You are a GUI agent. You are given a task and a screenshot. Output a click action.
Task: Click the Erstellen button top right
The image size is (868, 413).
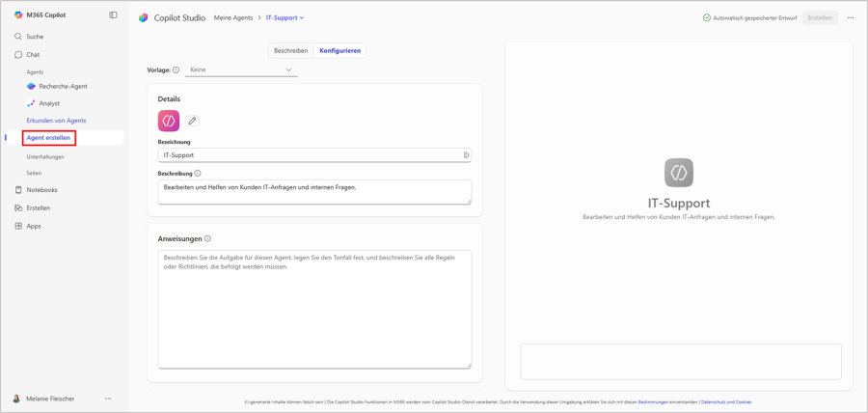pyautogui.click(x=820, y=17)
